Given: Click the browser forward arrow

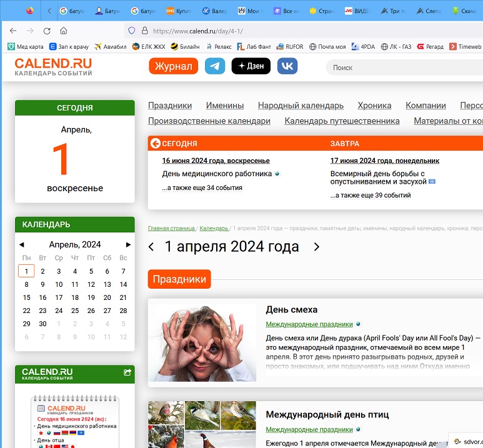Looking at the screenshot, I should [30, 31].
